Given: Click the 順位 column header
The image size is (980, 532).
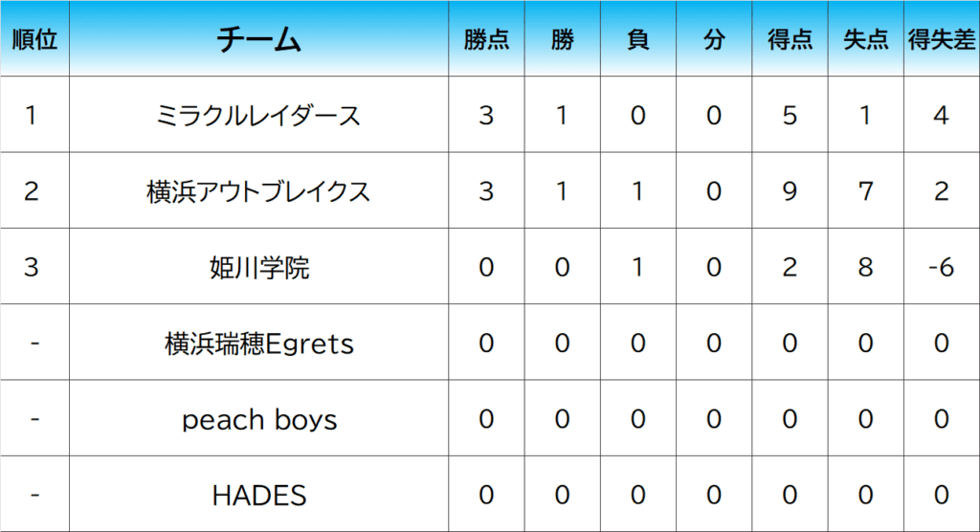Looking at the screenshot, I should point(34,39).
